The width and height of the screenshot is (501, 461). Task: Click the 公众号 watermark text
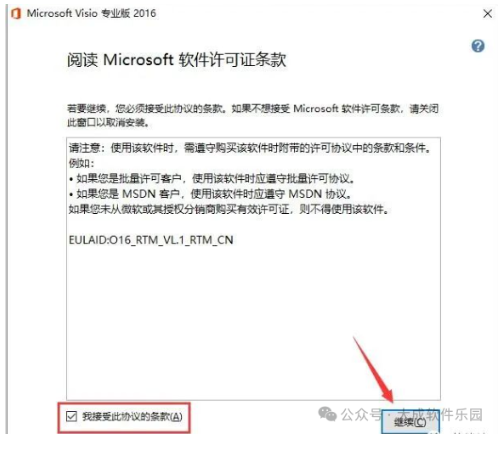coord(361,415)
